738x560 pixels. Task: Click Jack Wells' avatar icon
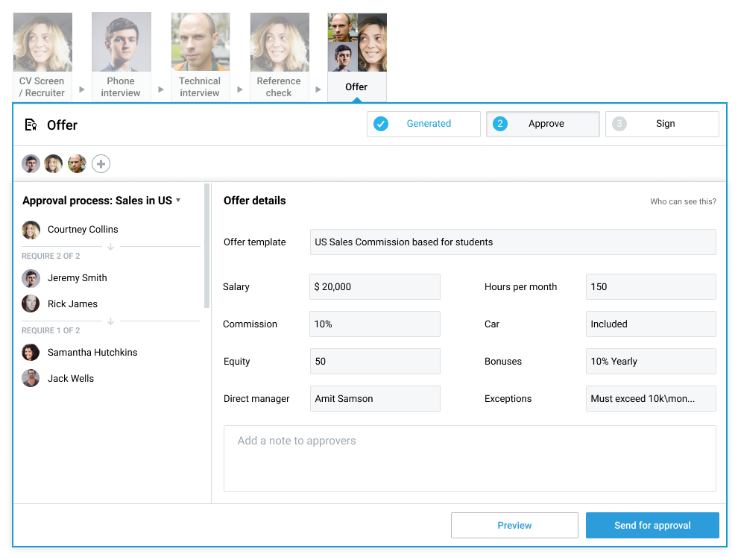pos(31,379)
